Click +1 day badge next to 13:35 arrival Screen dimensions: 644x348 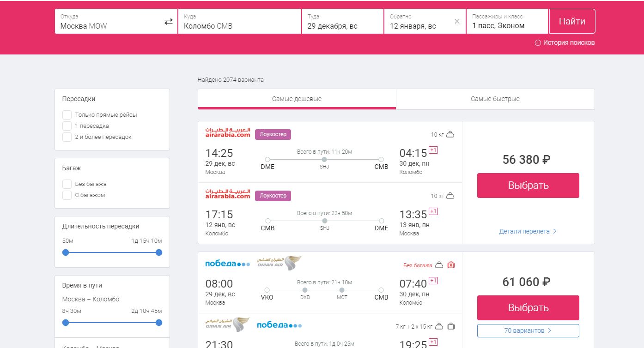pyautogui.click(x=433, y=211)
